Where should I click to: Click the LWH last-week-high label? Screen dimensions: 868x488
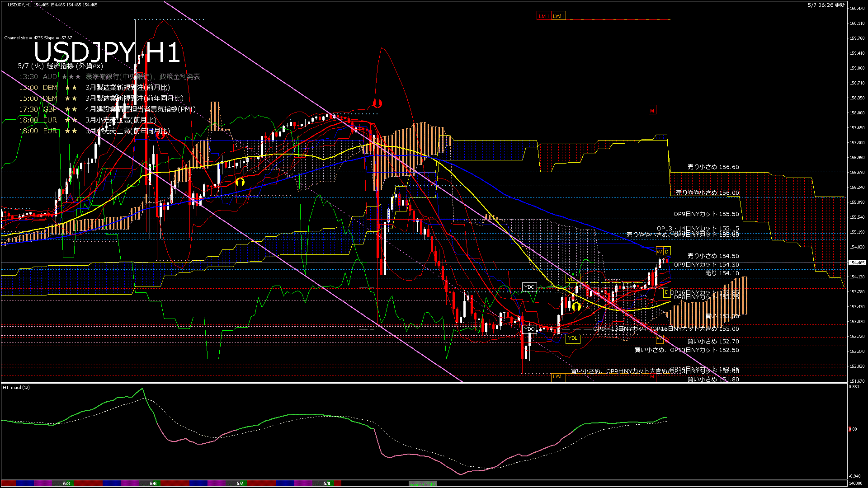558,16
